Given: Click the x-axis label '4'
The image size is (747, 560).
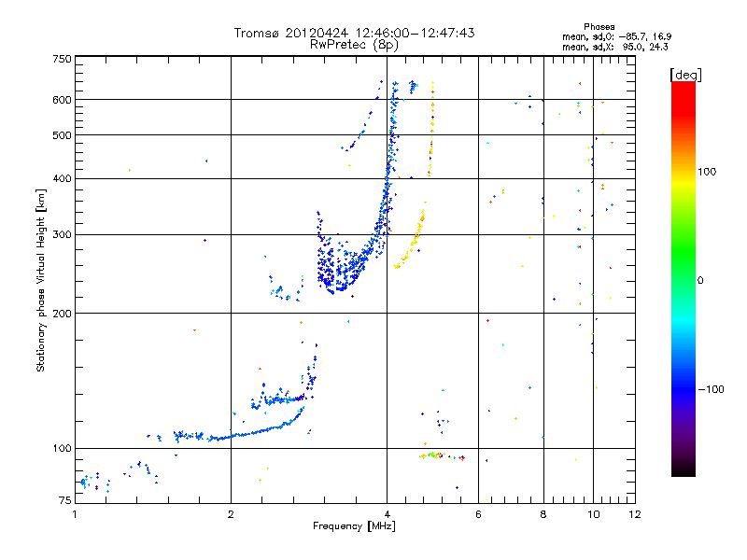Looking at the screenshot, I should point(387,514).
